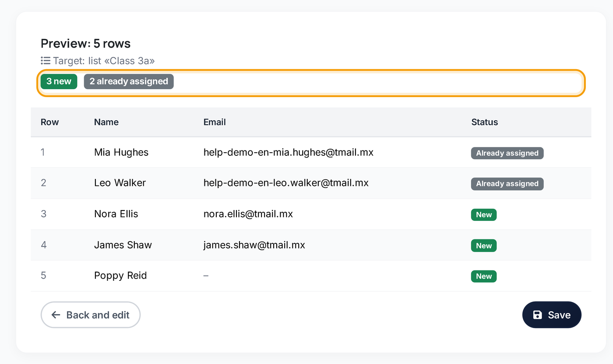Viewport: 613px width, 364px height.
Task: Click the floppy disk icon in Save
Action: 538,315
